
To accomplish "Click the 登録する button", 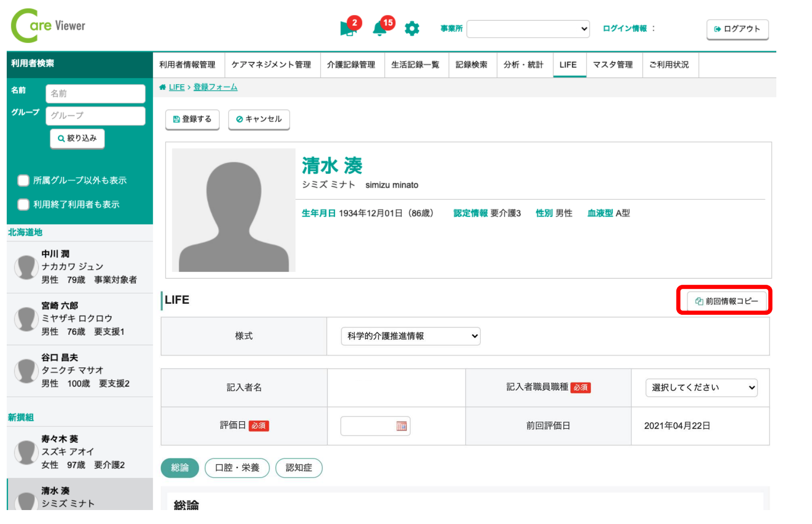I will tap(192, 119).
